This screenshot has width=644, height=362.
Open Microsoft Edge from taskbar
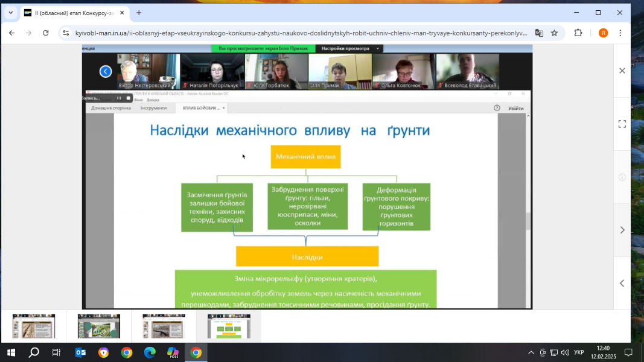tap(150, 352)
